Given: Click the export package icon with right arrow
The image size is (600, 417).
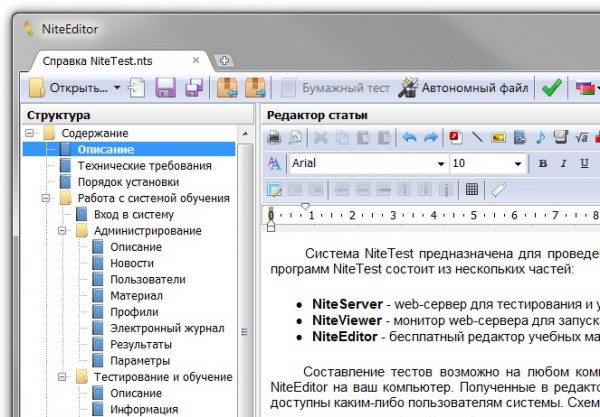Looking at the screenshot, I should click(256, 88).
